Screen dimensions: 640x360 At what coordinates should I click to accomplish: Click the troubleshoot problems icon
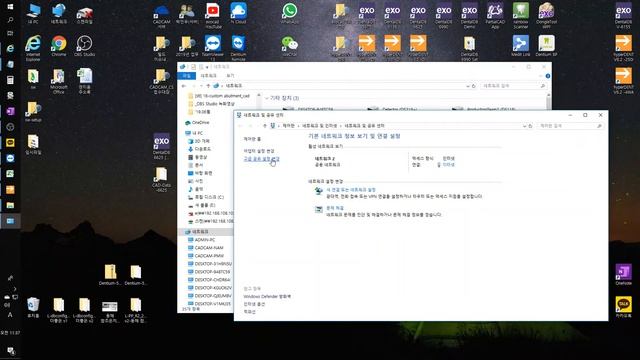click(x=318, y=209)
